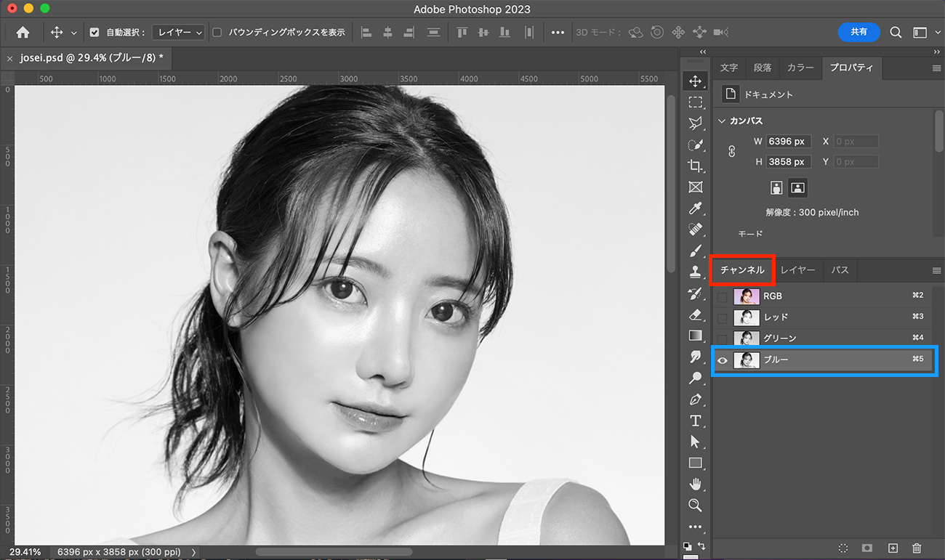
Task: Open the Properties panel flyout menu
Action: click(x=936, y=68)
